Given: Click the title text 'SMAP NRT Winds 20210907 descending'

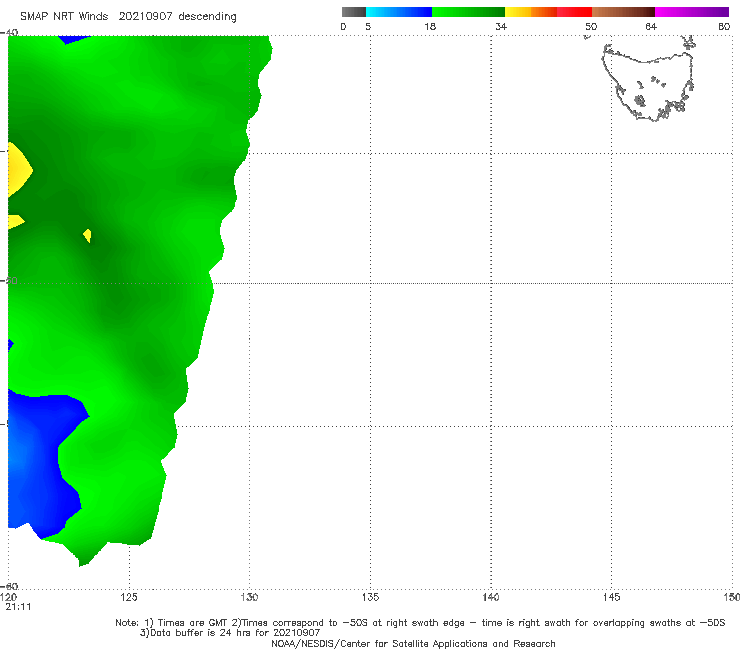Looking at the screenshot, I should pyautogui.click(x=128, y=17).
